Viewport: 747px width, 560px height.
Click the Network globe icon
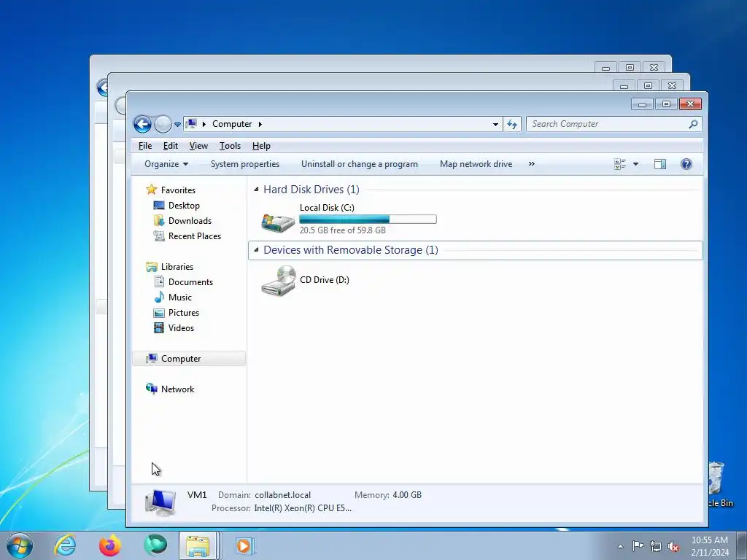click(x=152, y=389)
